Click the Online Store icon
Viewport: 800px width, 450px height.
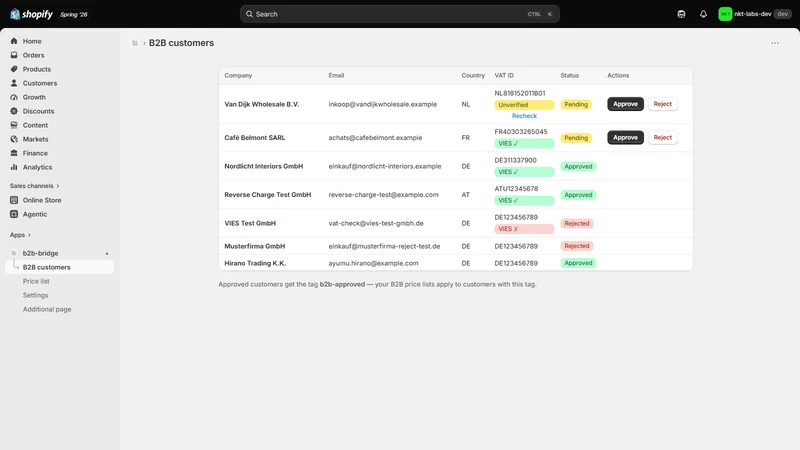pyautogui.click(x=14, y=200)
